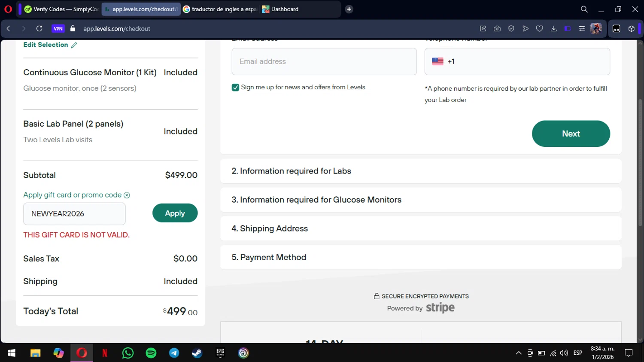Open the downloads icon
Image resolution: width=644 pixels, height=362 pixels.
553,29
